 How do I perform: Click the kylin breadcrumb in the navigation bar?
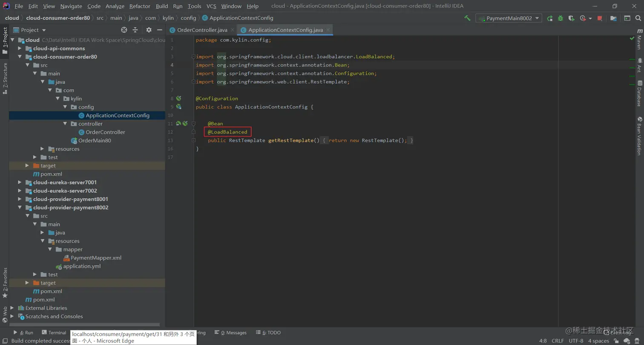pos(168,18)
